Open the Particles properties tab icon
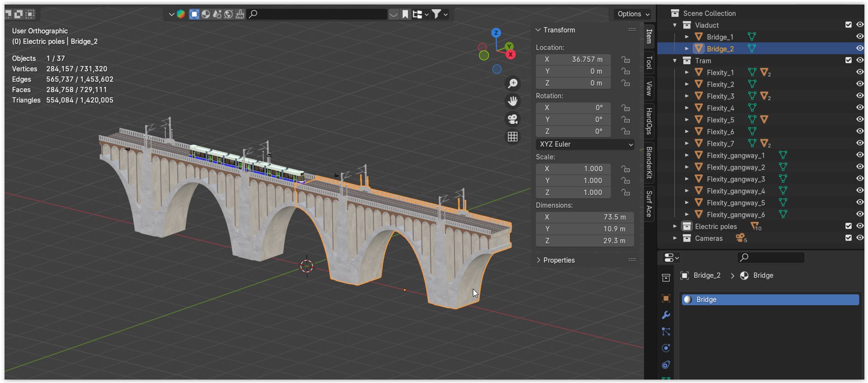The width and height of the screenshot is (868, 383). (x=666, y=332)
